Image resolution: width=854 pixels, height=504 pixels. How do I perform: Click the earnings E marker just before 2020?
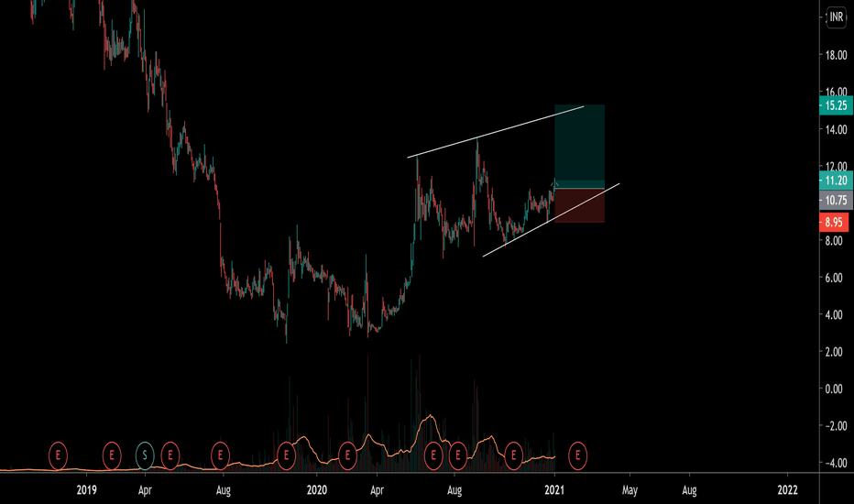coord(287,455)
